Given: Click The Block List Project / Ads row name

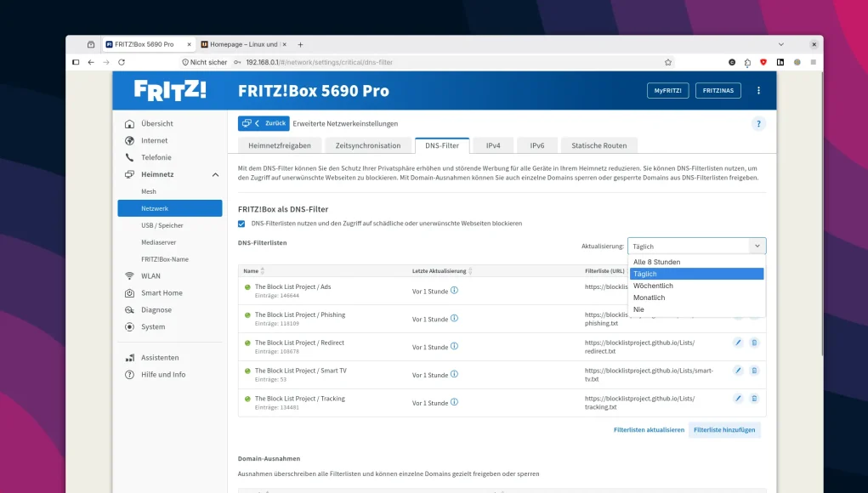Looking at the screenshot, I should (x=292, y=286).
